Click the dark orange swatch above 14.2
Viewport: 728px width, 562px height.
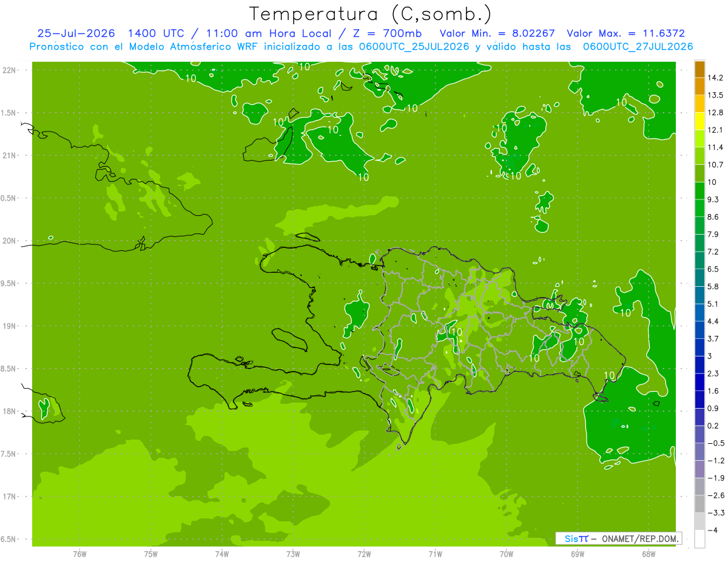699,70
